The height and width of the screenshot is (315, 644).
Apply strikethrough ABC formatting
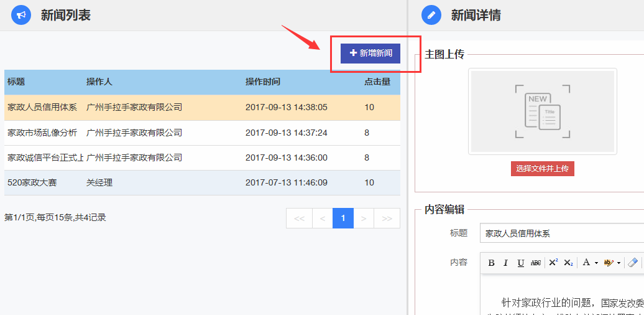[x=536, y=263]
